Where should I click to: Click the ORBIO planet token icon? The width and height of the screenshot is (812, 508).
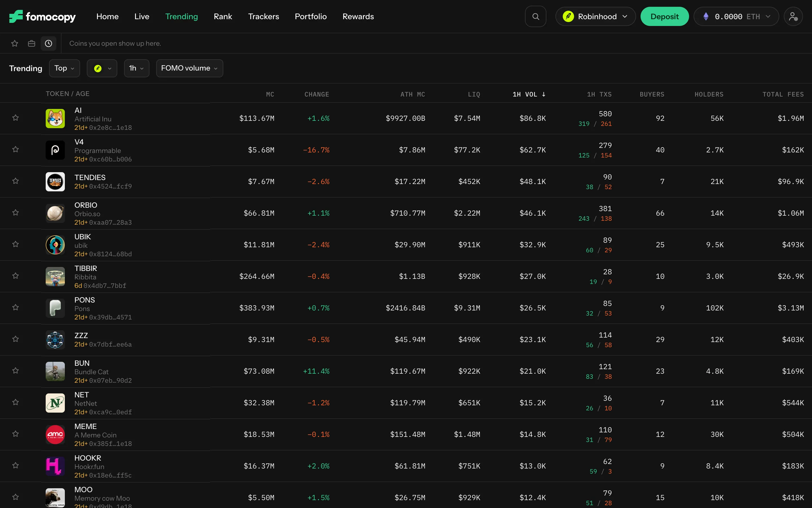coord(55,213)
